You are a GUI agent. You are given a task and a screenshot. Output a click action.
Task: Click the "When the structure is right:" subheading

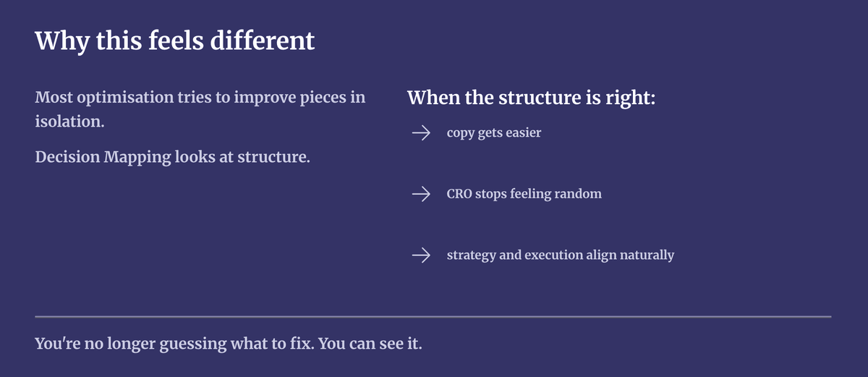pyautogui.click(x=531, y=98)
